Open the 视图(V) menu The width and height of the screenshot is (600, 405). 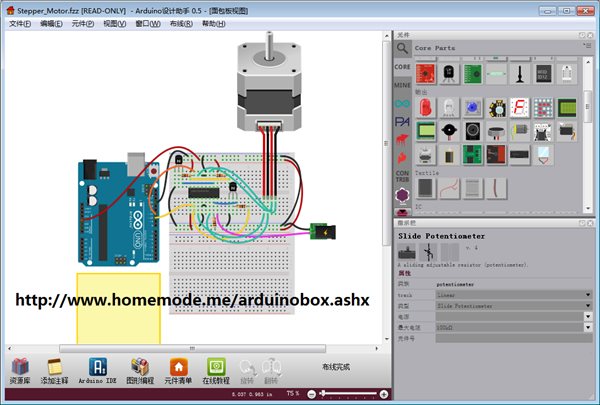click(x=114, y=24)
